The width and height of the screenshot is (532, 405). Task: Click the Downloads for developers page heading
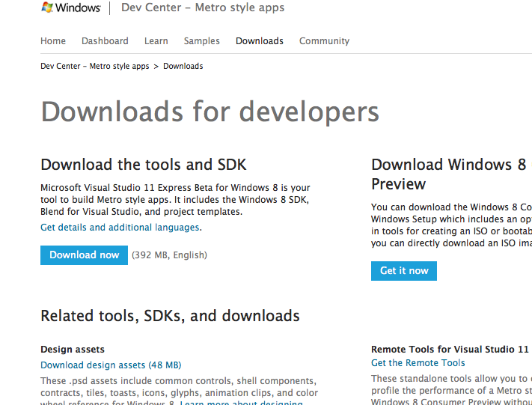210,112
